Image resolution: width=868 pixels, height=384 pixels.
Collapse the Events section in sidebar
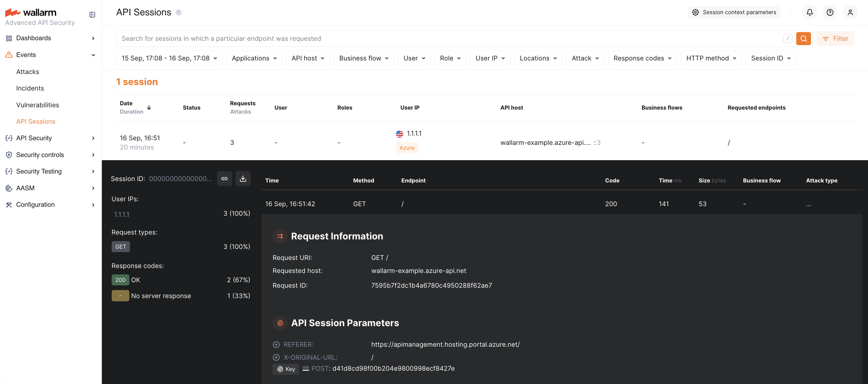[93, 55]
